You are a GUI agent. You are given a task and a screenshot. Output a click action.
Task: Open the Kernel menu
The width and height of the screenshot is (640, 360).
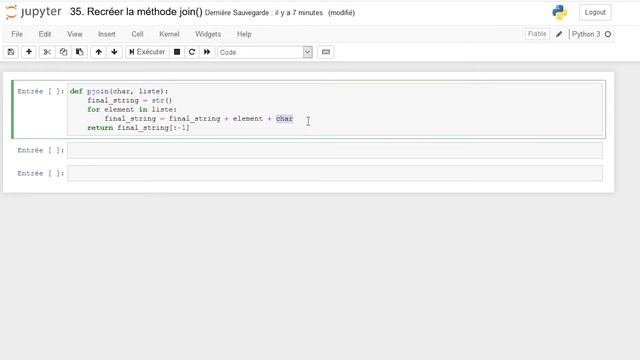[x=169, y=34]
